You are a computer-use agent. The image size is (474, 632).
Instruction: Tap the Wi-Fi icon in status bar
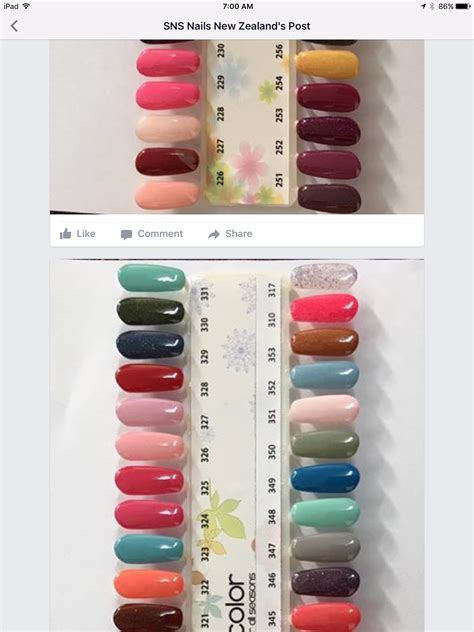(26, 6)
